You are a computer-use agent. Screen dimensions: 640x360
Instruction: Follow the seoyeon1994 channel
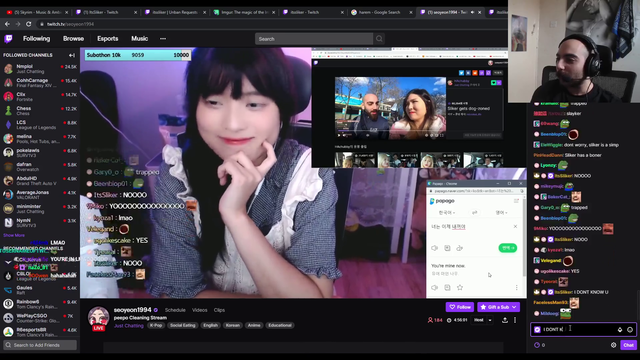[x=460, y=307]
